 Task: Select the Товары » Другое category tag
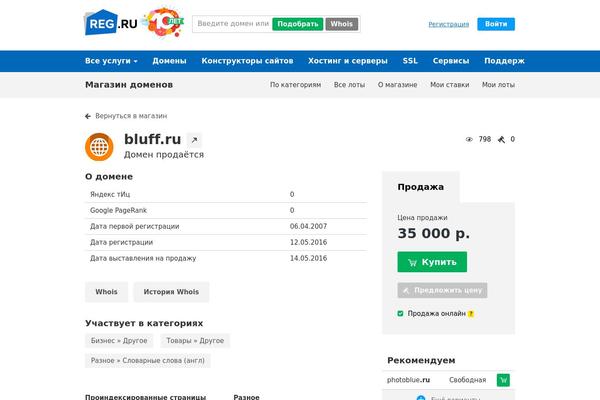195,341
